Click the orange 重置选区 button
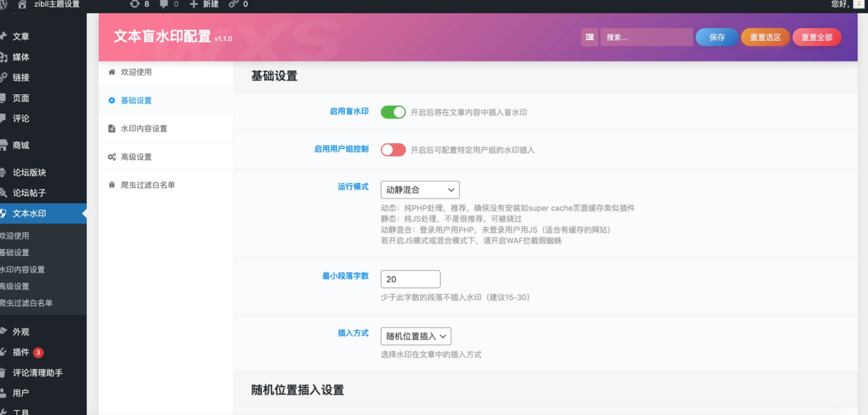868x415 pixels. pos(765,37)
